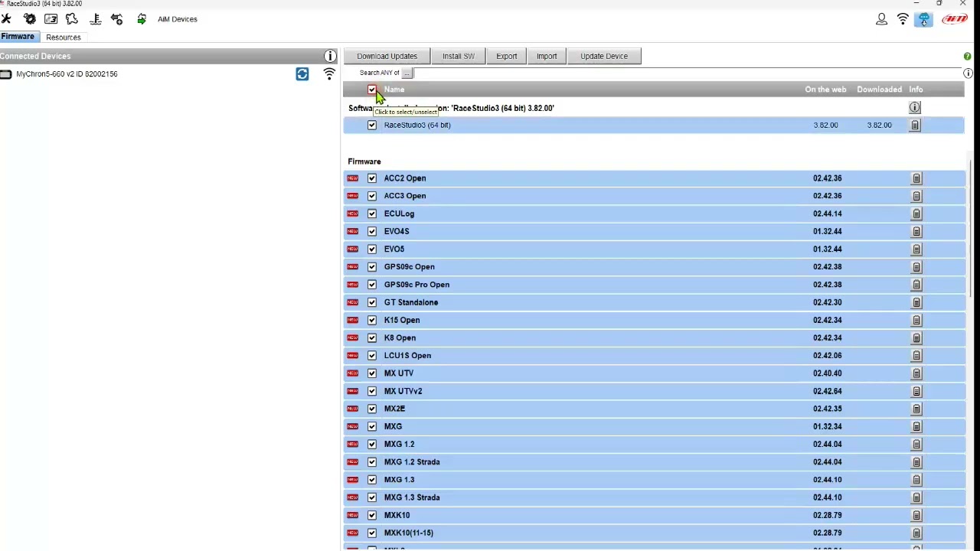Click the Download Updates button

click(x=387, y=56)
